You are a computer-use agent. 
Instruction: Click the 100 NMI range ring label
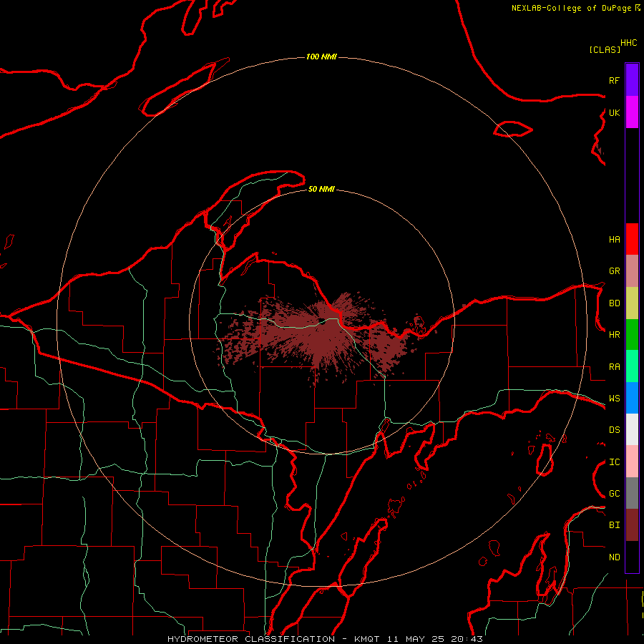(321, 57)
